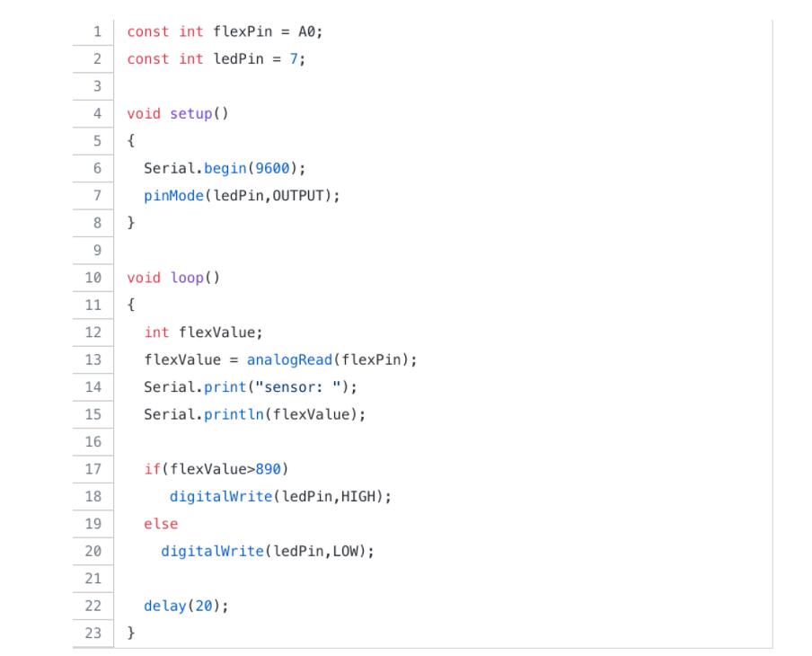Click the "sensor: " string literal
The height and width of the screenshot is (656, 812).
tap(298, 387)
